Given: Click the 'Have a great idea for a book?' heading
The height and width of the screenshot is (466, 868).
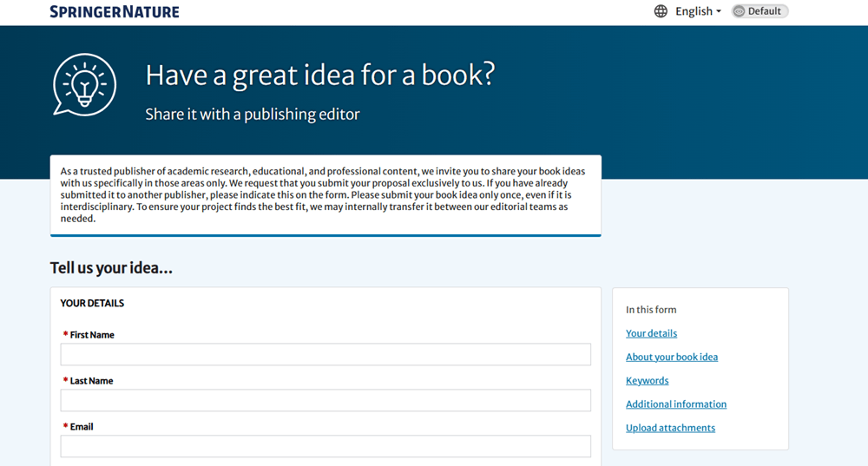Looking at the screenshot, I should 320,75.
